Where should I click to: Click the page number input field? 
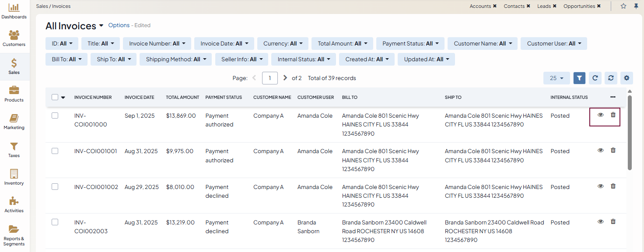pos(269,78)
